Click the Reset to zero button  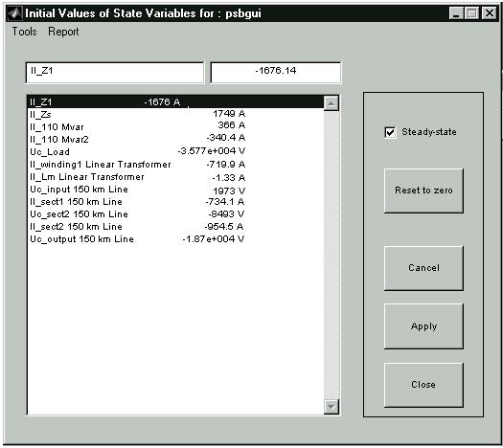click(423, 190)
